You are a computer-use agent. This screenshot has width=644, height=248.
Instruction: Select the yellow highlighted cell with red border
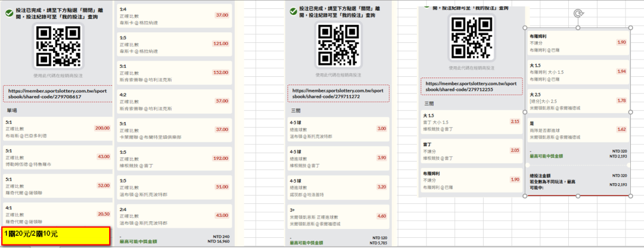coord(55,235)
